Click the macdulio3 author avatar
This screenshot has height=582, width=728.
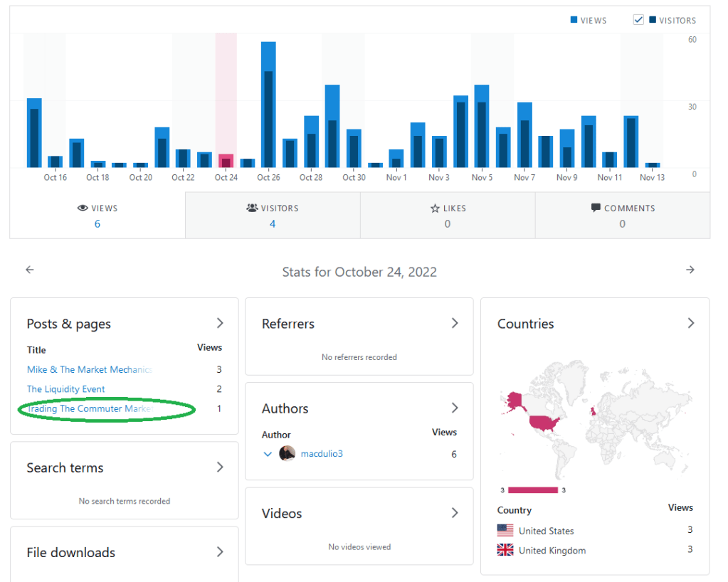pyautogui.click(x=287, y=453)
